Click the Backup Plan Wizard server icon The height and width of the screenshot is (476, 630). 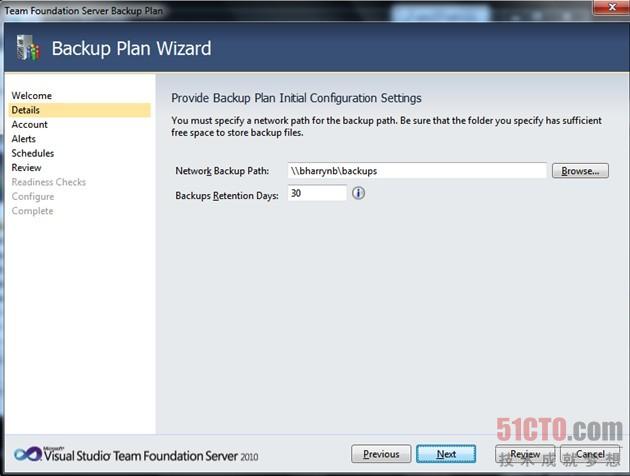[28, 48]
